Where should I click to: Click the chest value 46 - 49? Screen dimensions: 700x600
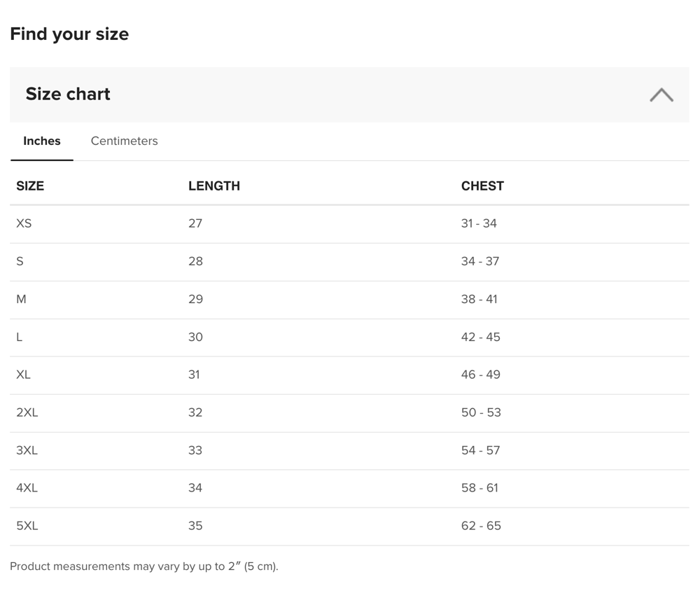pos(481,375)
